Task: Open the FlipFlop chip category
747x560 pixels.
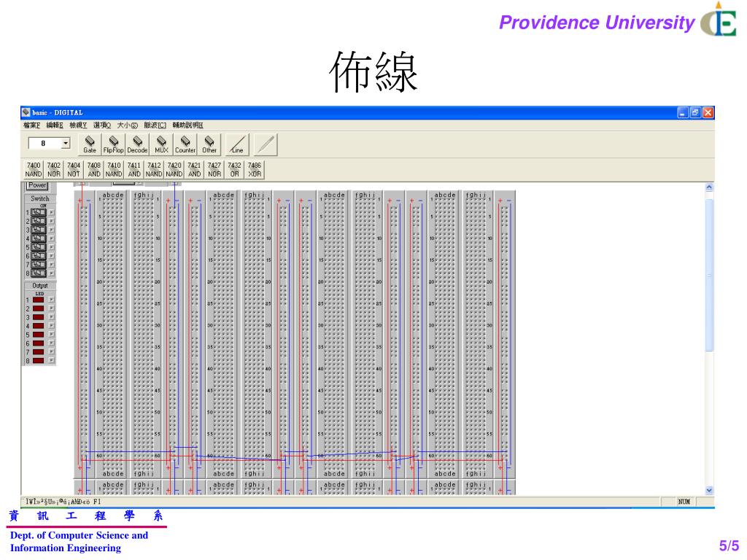Action: pos(113,144)
